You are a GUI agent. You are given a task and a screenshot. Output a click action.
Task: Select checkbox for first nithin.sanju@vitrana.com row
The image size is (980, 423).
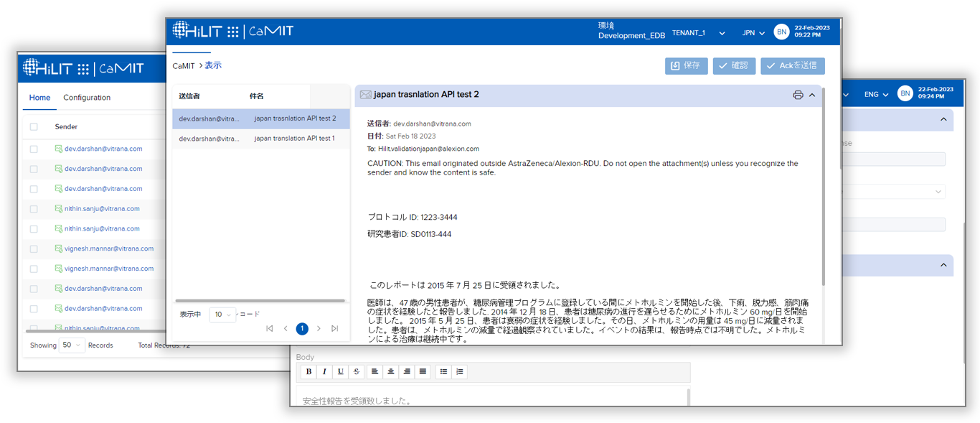tap(34, 209)
